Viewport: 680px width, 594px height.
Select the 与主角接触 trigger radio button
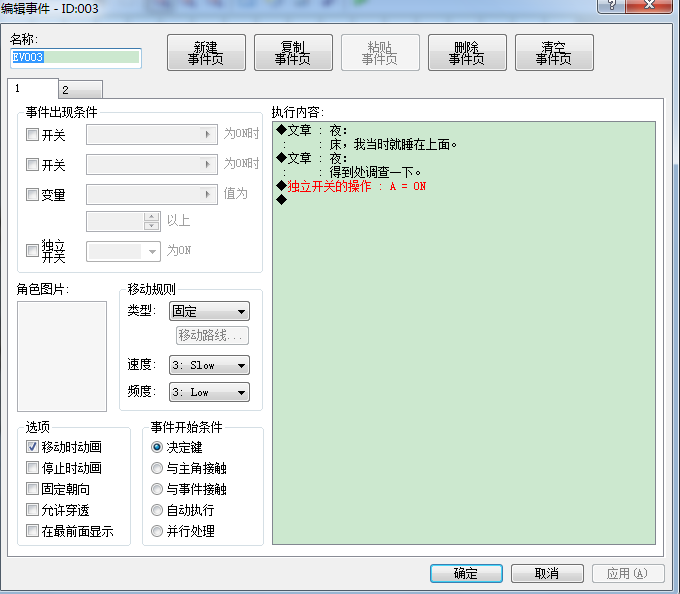(x=157, y=468)
